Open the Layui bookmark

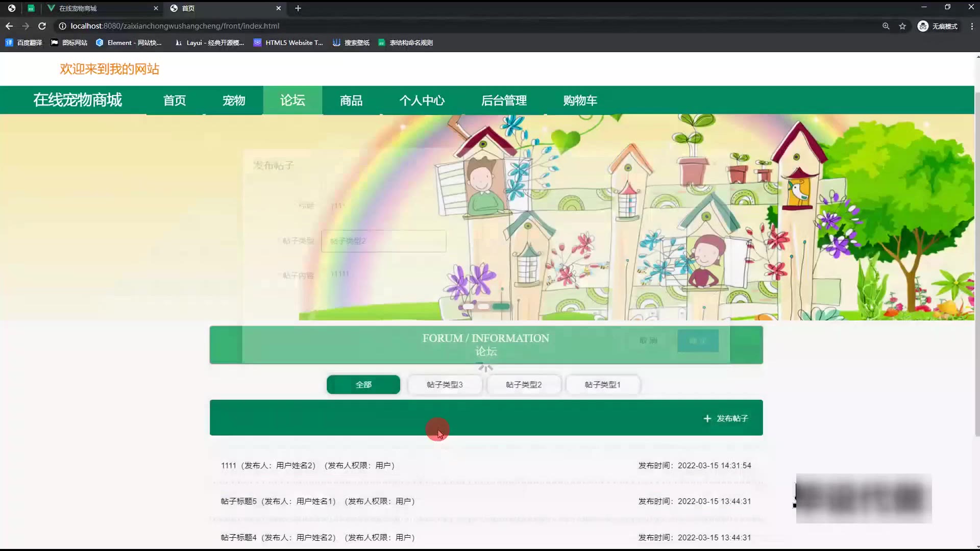coord(209,43)
